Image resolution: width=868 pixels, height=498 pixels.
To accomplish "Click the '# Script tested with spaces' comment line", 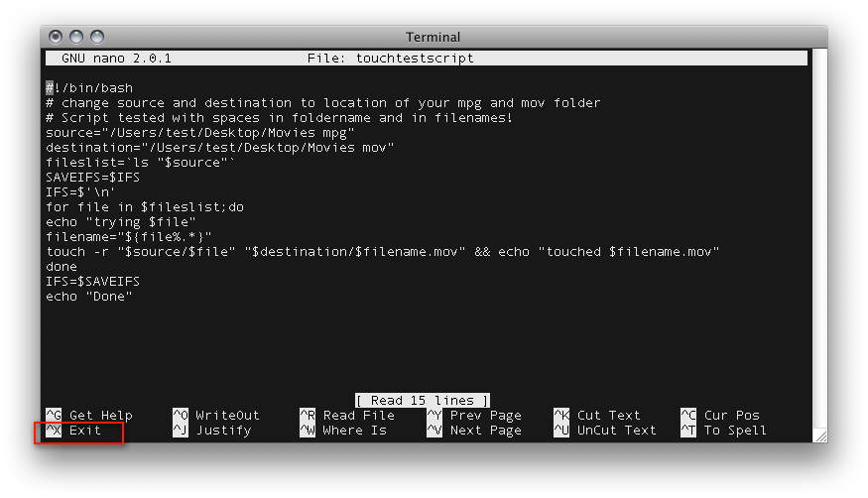I will point(280,118).
